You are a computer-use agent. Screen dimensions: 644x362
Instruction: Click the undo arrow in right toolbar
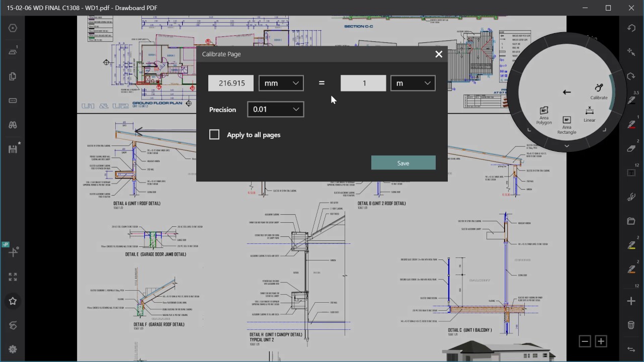pyautogui.click(x=631, y=28)
